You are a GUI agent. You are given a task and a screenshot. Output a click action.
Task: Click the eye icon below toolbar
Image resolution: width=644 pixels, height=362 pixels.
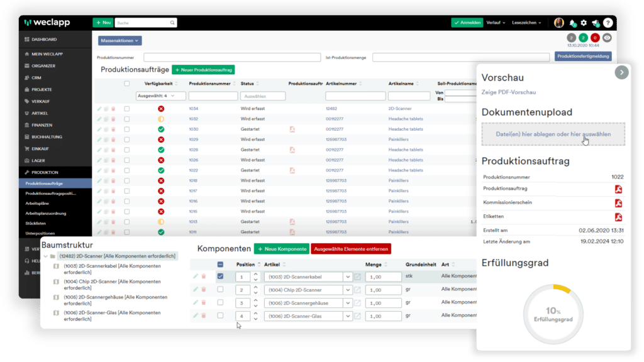[607, 38]
